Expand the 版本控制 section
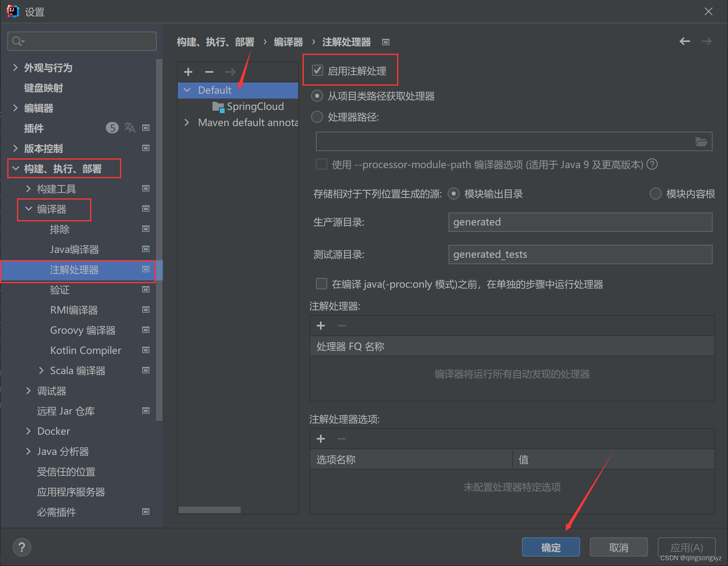The height and width of the screenshot is (566, 728). 15,148
